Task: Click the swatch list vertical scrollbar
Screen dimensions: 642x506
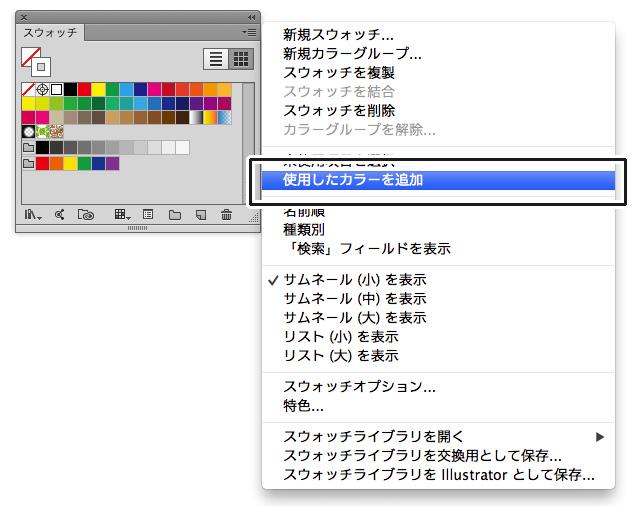Action: [249, 143]
